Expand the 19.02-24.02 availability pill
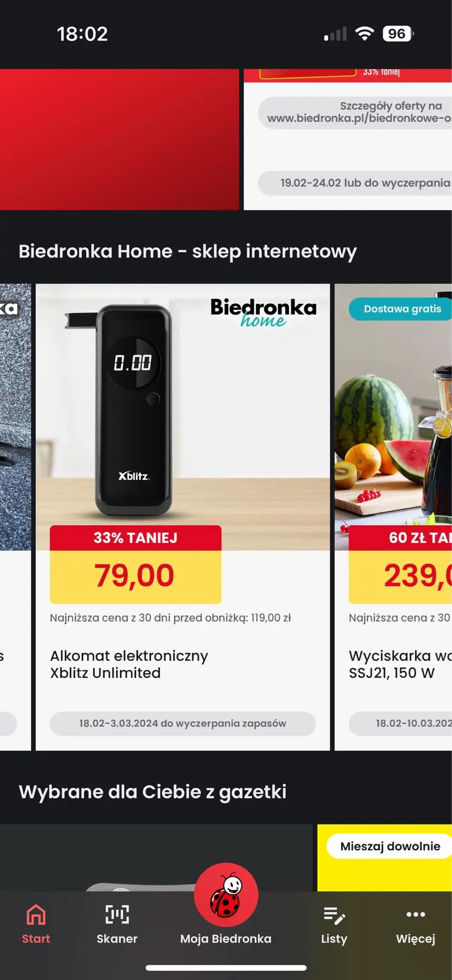Image resolution: width=452 pixels, height=980 pixels. [364, 183]
